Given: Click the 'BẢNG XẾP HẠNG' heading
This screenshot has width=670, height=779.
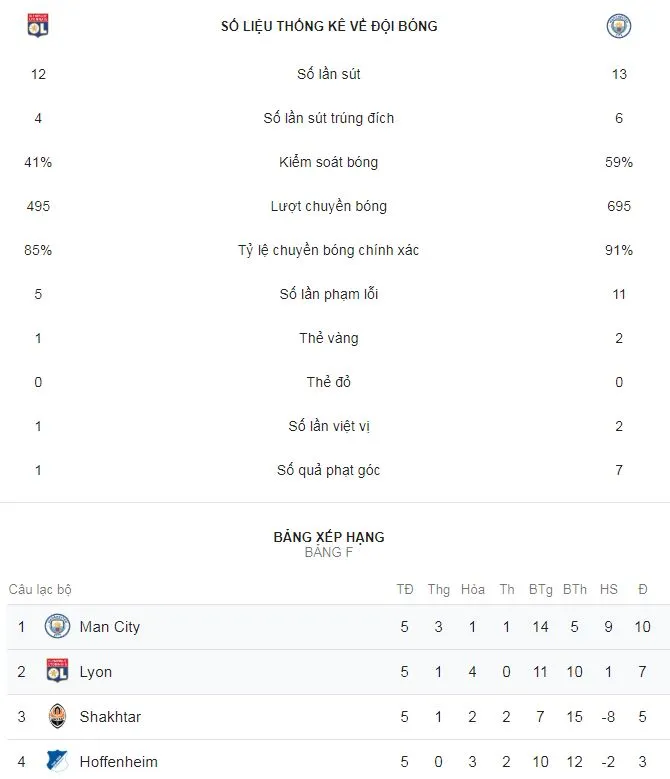Looking at the screenshot, I should point(328,537).
